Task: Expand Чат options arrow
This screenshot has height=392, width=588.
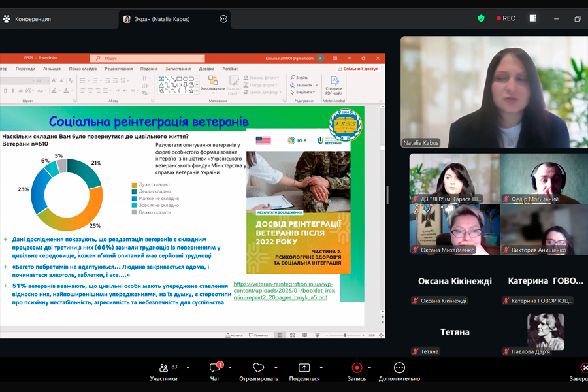Action: click(229, 368)
